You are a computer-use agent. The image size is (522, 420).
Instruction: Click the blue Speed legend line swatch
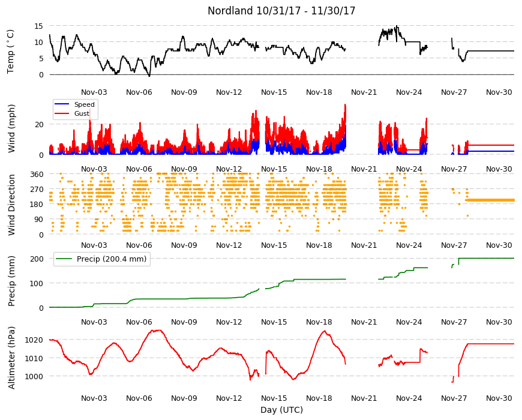[x=62, y=104]
